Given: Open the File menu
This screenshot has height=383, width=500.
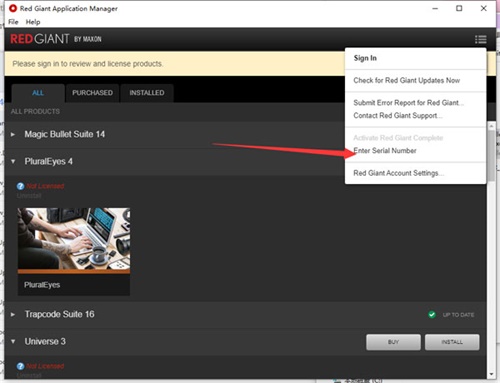Looking at the screenshot, I should point(13,22).
